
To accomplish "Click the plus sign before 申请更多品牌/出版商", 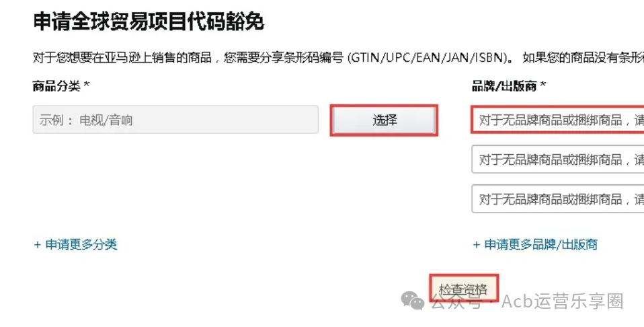I will [x=477, y=245].
